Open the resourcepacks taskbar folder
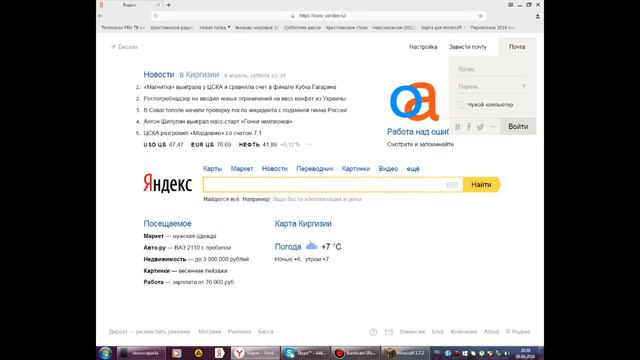 (141, 353)
